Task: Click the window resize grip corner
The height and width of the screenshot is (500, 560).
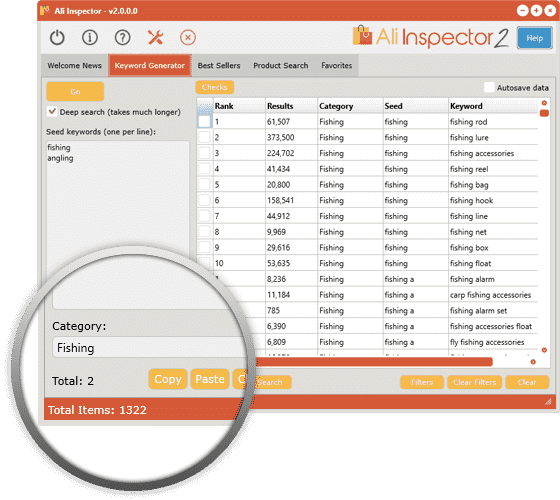Action: point(548,402)
